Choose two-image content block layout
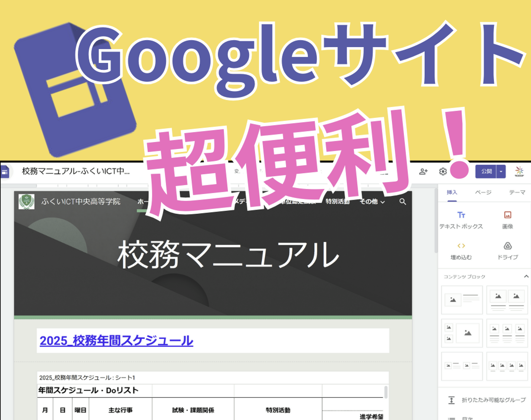531x420 pixels. pyautogui.click(x=507, y=300)
